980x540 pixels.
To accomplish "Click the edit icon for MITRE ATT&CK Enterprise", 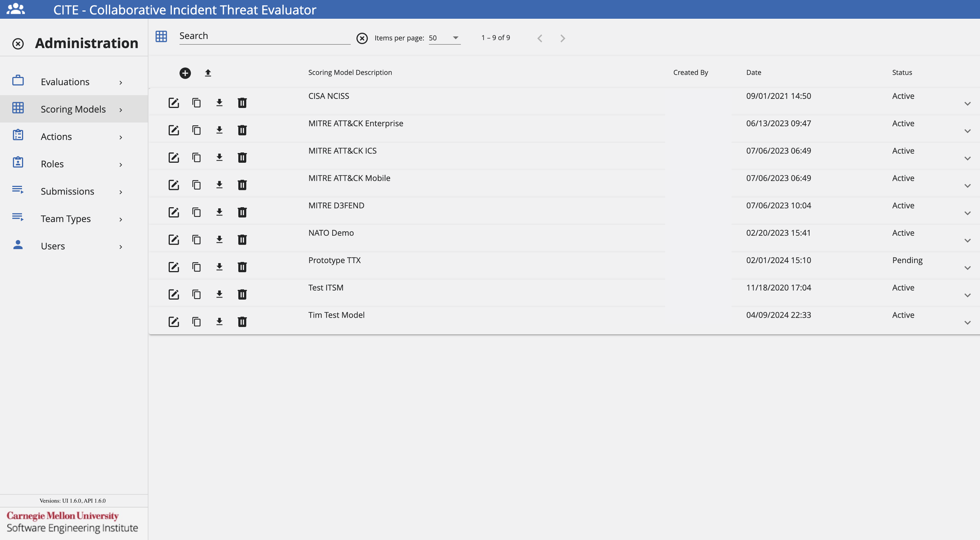I will (174, 130).
